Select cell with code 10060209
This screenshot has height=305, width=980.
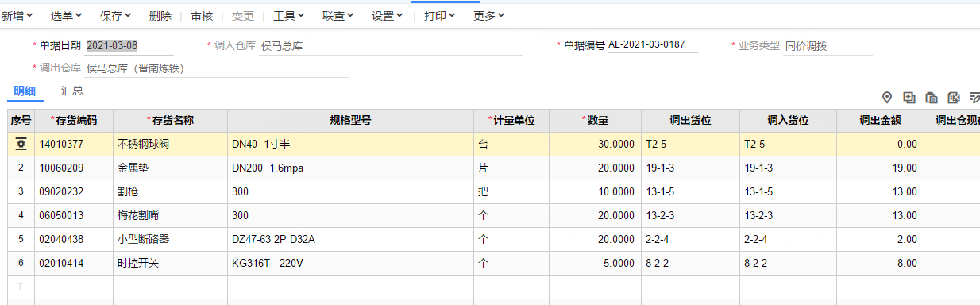click(74, 168)
